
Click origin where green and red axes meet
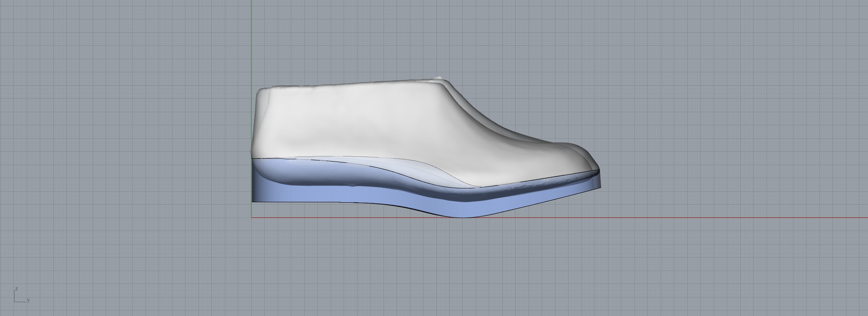252,217
